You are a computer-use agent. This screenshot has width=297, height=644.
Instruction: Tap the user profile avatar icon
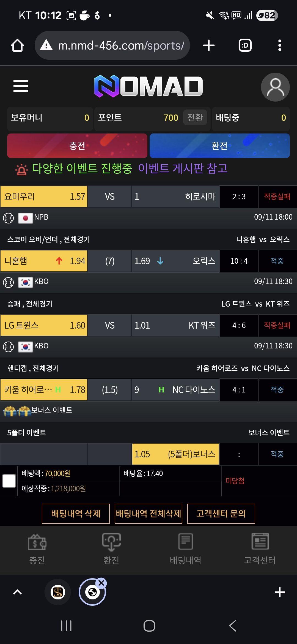pyautogui.click(x=275, y=87)
